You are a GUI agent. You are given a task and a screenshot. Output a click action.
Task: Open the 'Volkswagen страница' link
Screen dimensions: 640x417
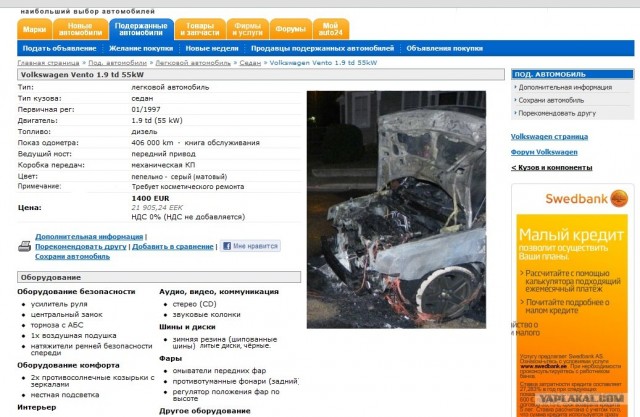coord(549,137)
